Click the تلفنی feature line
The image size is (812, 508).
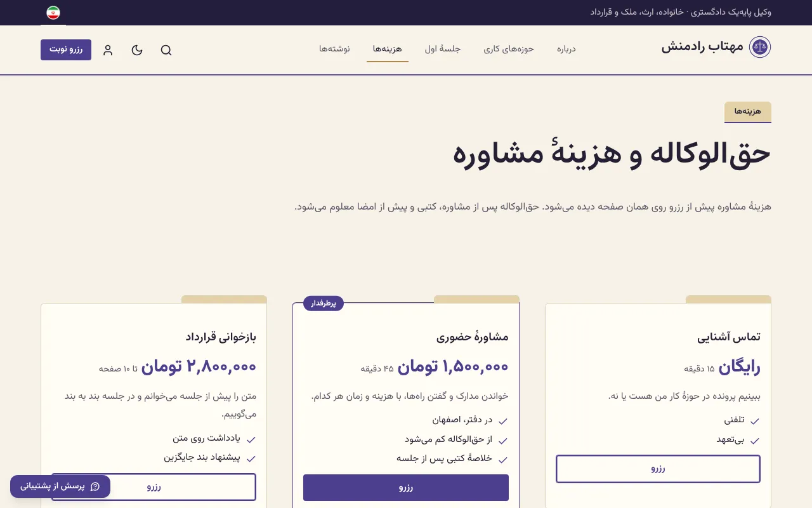click(734, 420)
